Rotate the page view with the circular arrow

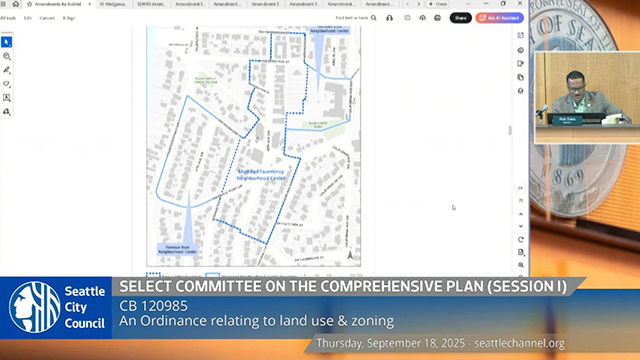pyautogui.click(x=520, y=240)
